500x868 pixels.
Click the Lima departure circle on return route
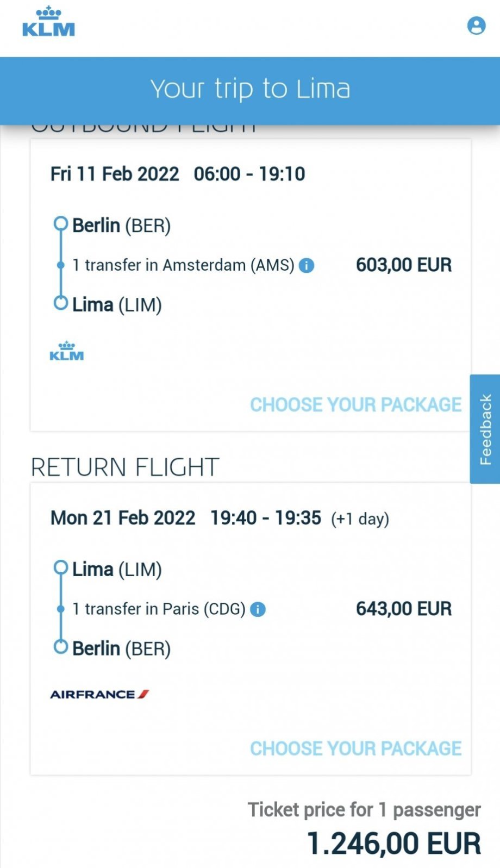click(60, 568)
